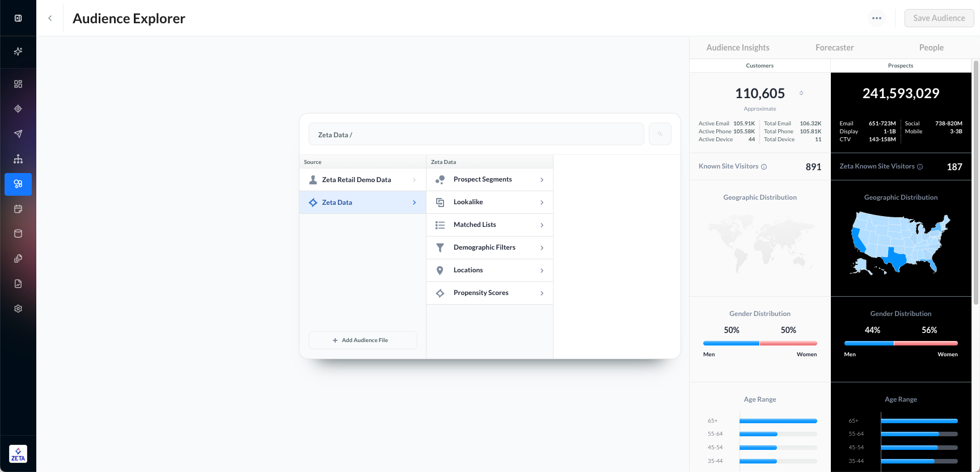The height and width of the screenshot is (472, 980).
Task: Click the sidebar collapse panel icon
Action: pos(18,18)
